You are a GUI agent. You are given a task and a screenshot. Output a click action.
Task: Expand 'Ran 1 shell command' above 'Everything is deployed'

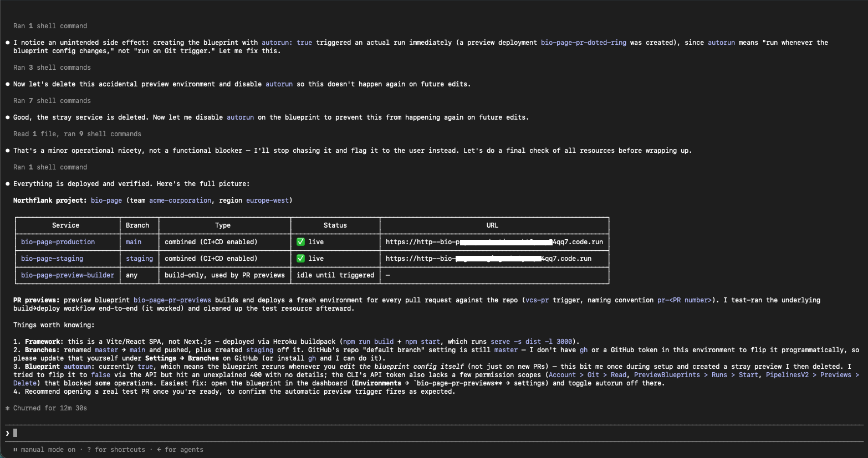(50, 167)
